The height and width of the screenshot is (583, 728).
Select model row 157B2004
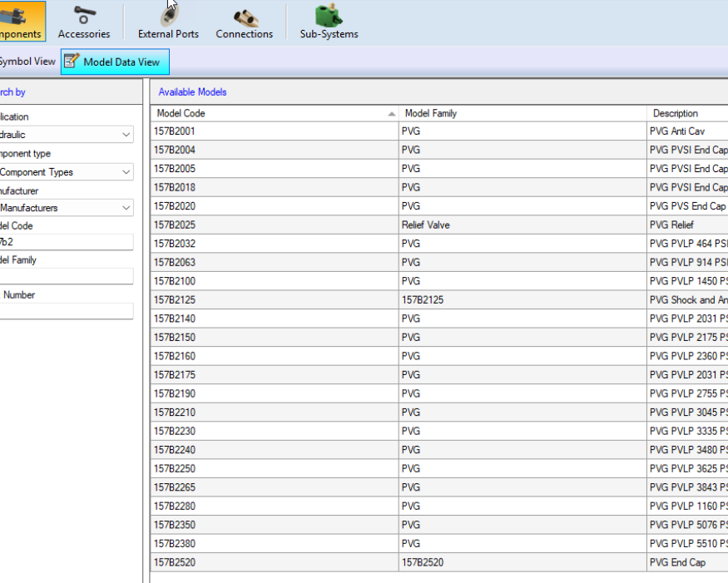tap(439, 150)
